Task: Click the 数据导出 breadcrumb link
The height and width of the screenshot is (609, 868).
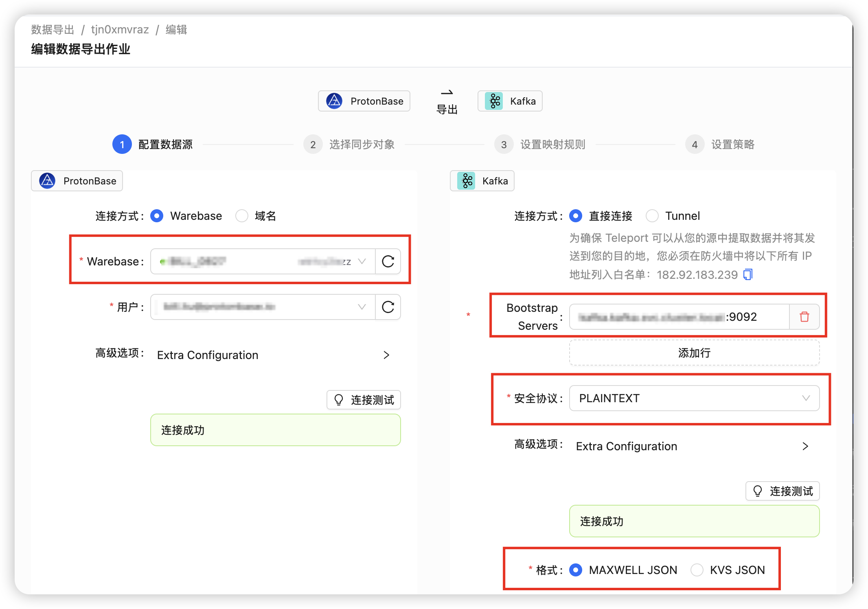Action: [x=53, y=30]
